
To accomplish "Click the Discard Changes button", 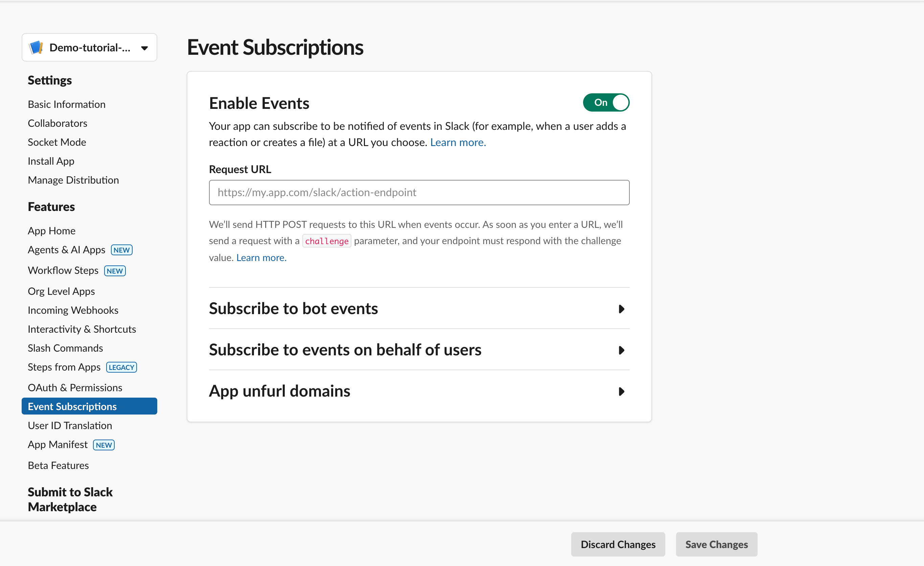I will [618, 544].
